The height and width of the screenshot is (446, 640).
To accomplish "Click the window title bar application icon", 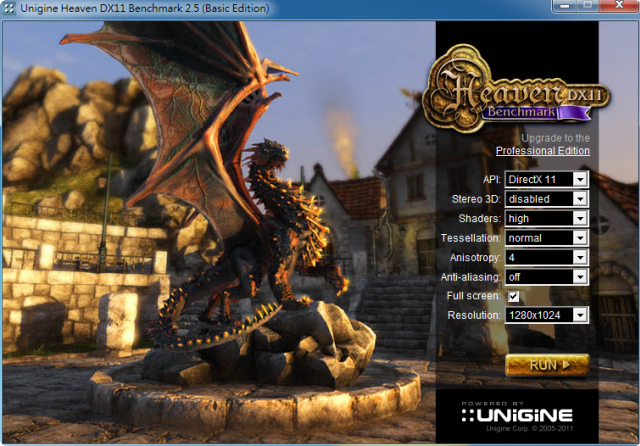I will 9,8.
